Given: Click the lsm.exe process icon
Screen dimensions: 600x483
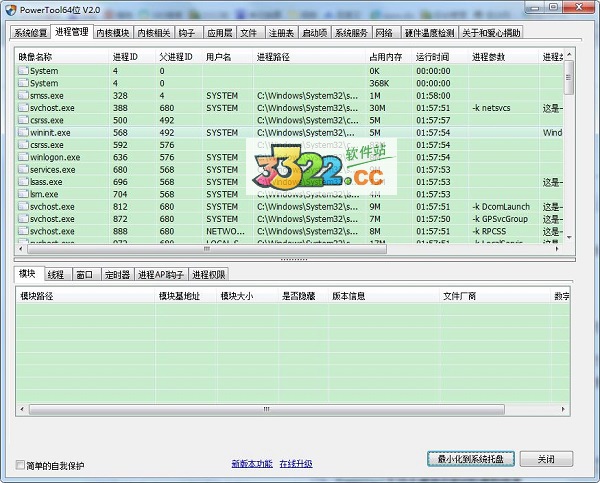Looking at the screenshot, I should click(23, 194).
